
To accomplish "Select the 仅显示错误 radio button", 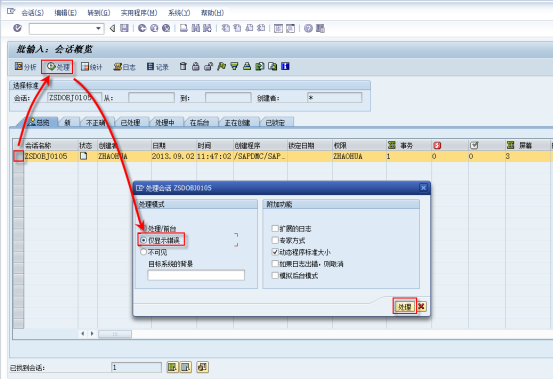I will (143, 240).
